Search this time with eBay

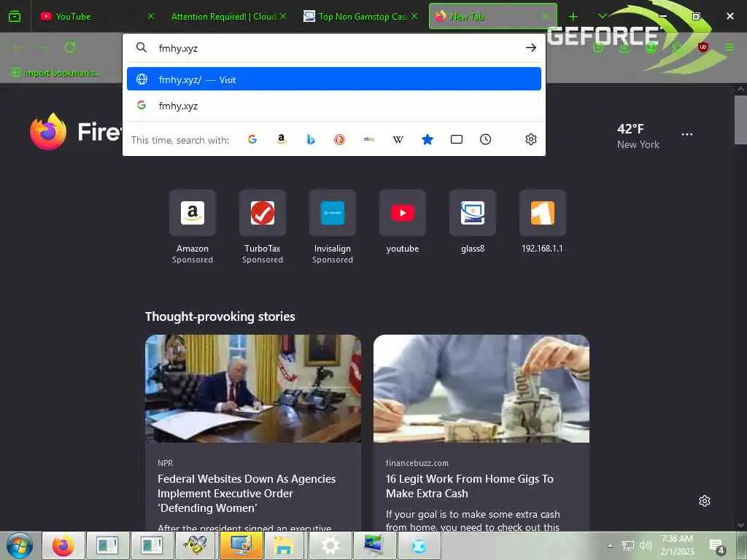(368, 139)
